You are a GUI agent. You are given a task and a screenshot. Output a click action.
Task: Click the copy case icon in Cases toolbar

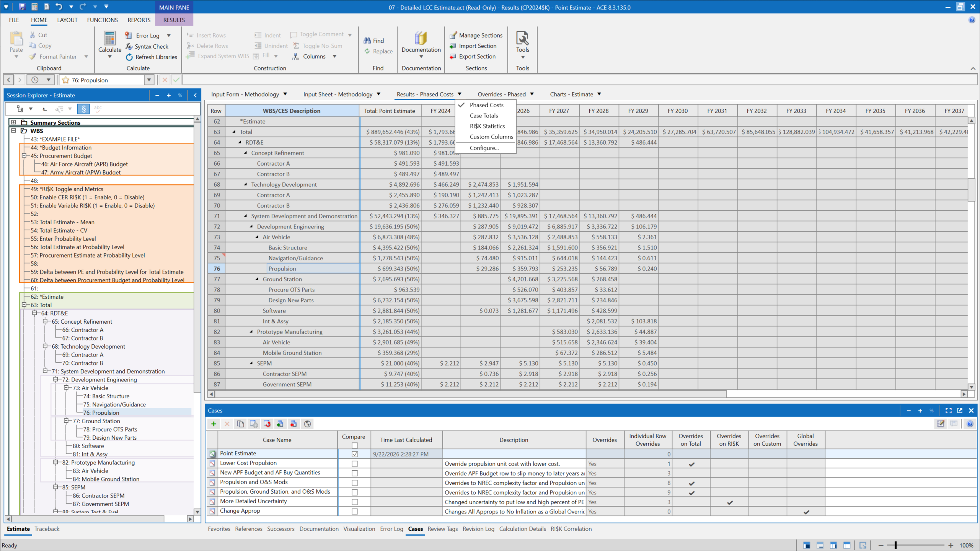(240, 424)
